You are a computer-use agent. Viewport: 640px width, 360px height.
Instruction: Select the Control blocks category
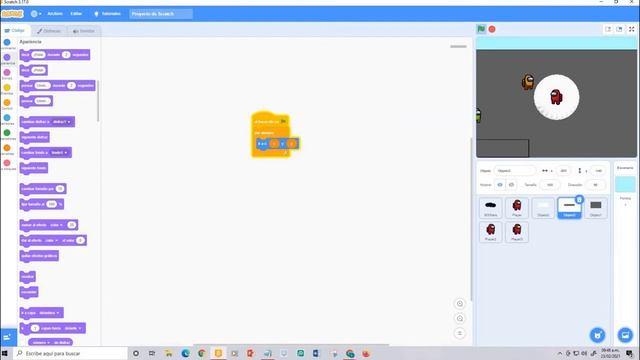(7, 104)
